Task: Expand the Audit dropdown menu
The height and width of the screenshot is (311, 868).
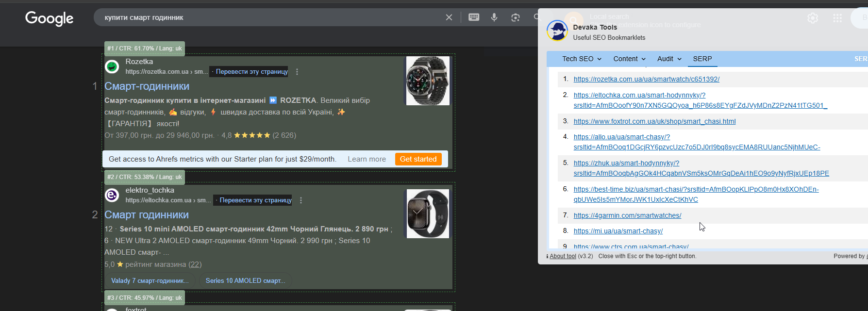Action: (669, 59)
